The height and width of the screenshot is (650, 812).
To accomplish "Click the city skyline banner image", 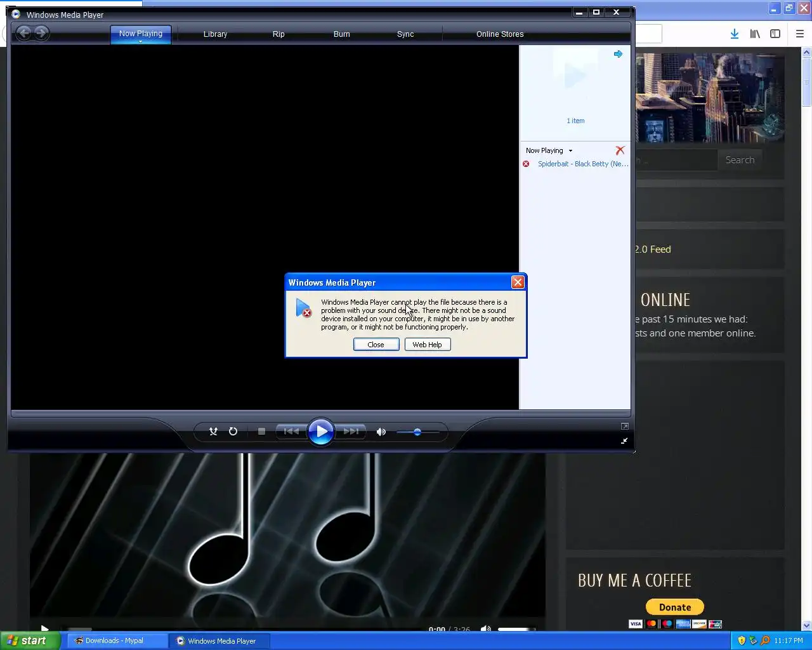I will (710, 98).
